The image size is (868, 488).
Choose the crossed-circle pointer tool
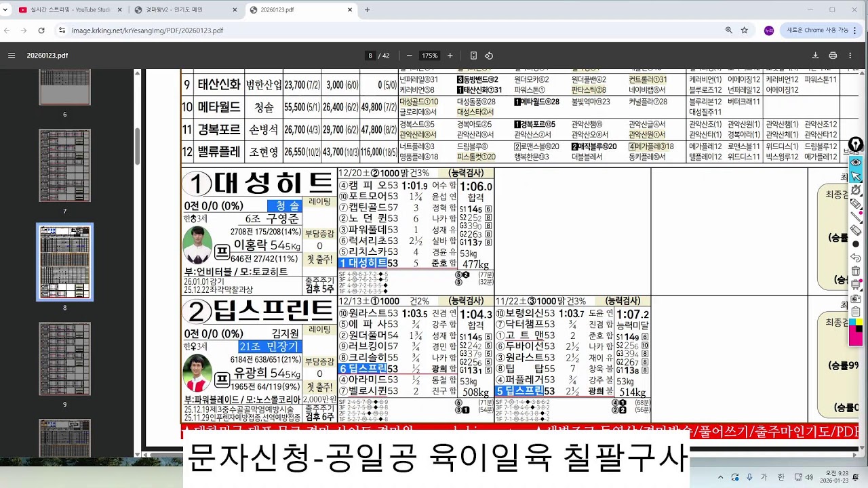click(856, 190)
